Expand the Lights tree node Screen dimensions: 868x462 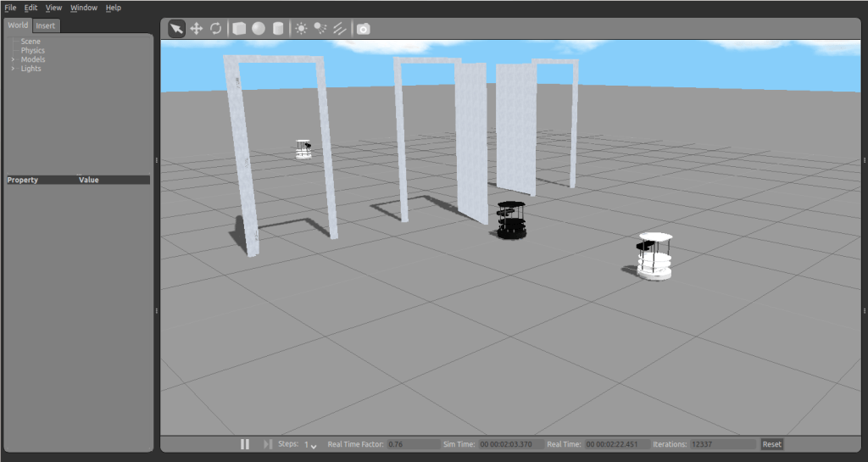click(x=13, y=69)
